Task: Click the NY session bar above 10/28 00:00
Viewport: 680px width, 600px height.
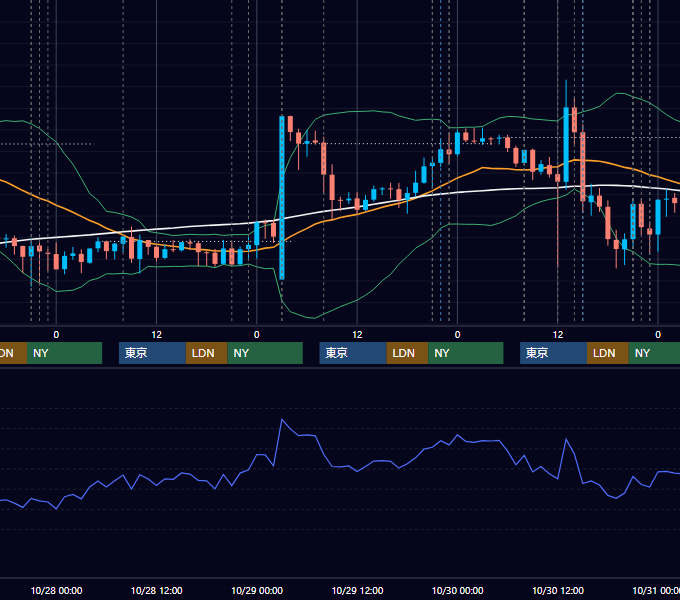Action: click(x=64, y=353)
